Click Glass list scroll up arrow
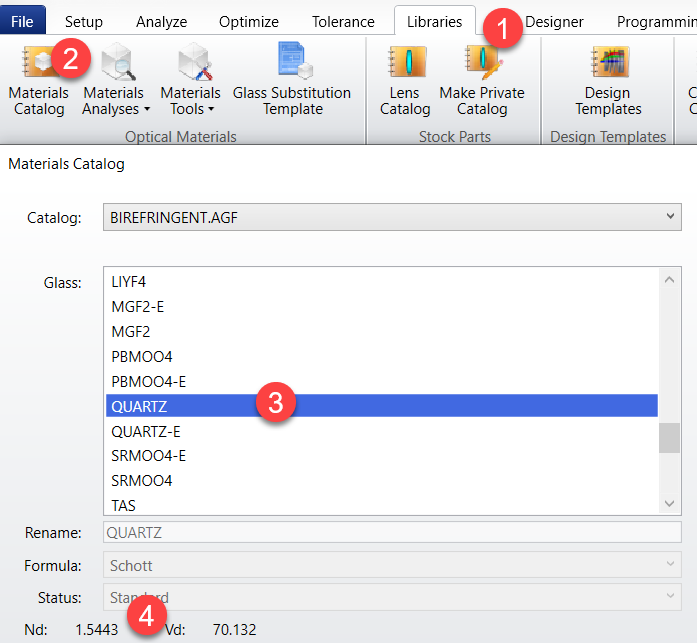697x643 pixels. (669, 280)
